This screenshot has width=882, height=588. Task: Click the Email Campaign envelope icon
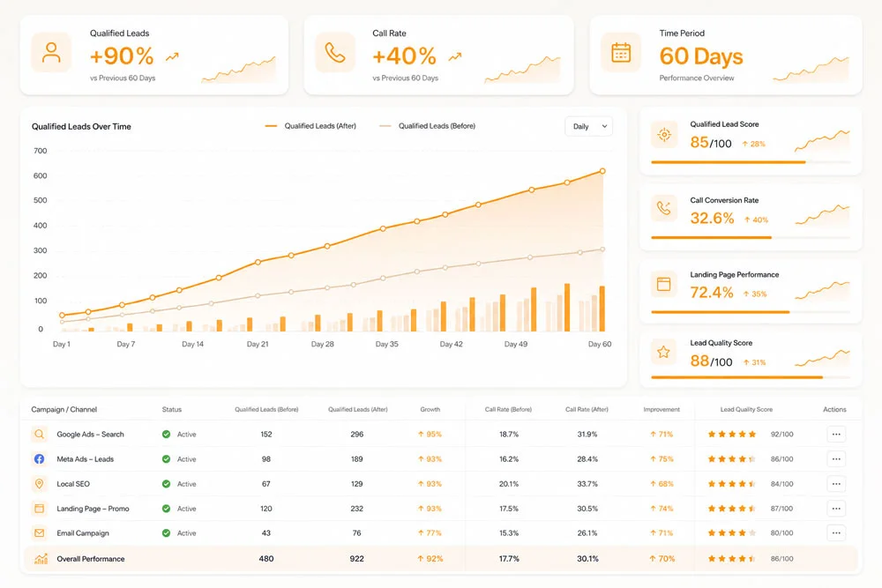(39, 533)
